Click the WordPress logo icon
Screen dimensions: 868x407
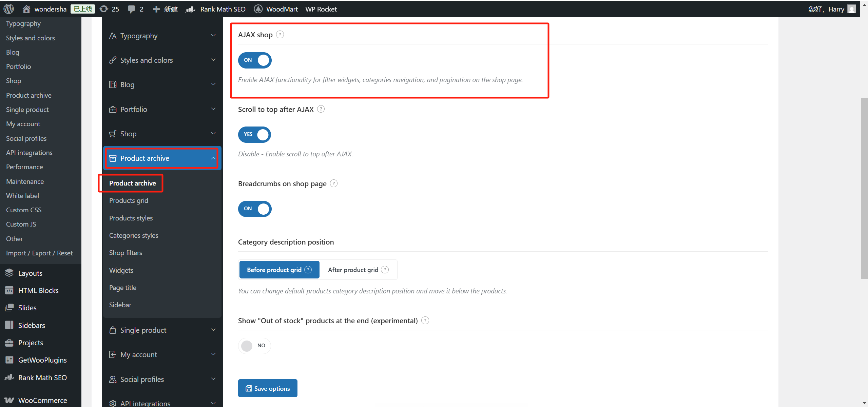(9, 9)
